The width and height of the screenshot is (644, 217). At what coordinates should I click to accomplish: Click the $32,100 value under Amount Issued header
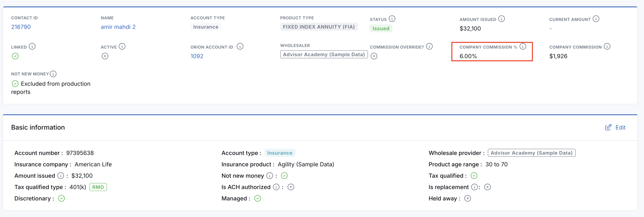pyautogui.click(x=470, y=29)
